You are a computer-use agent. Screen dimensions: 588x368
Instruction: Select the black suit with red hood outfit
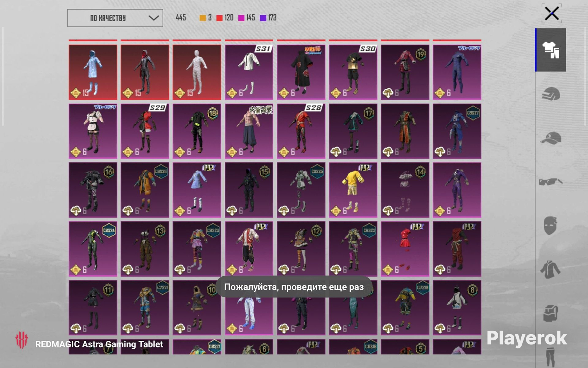145,72
